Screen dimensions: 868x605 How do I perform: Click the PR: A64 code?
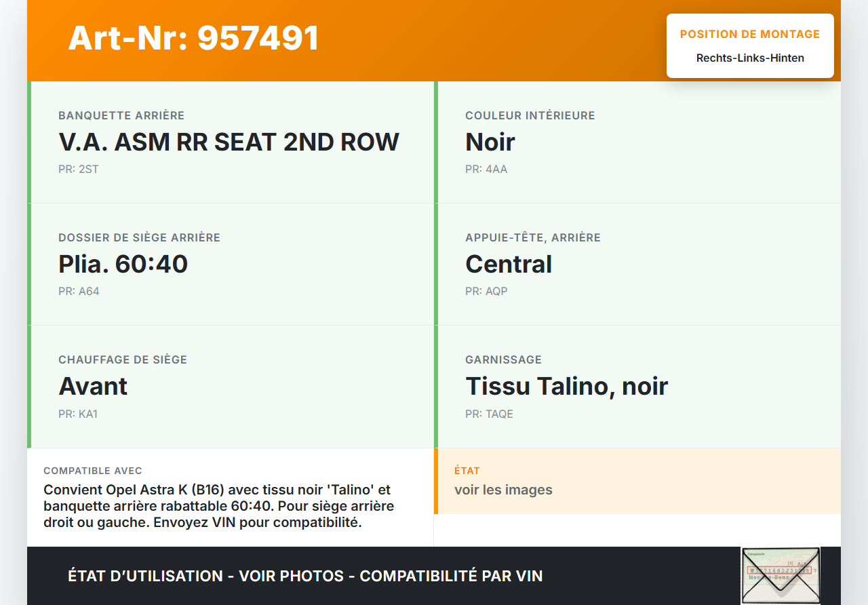tap(79, 291)
